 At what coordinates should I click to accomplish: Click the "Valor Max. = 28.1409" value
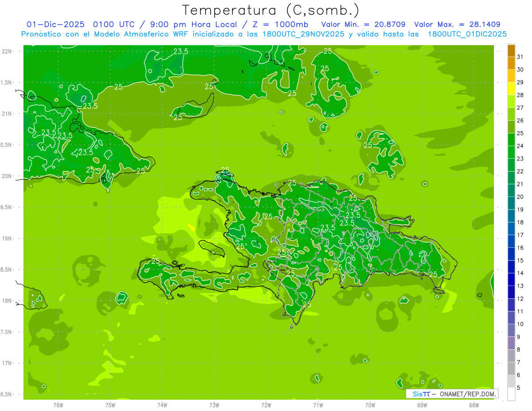[x=458, y=24]
